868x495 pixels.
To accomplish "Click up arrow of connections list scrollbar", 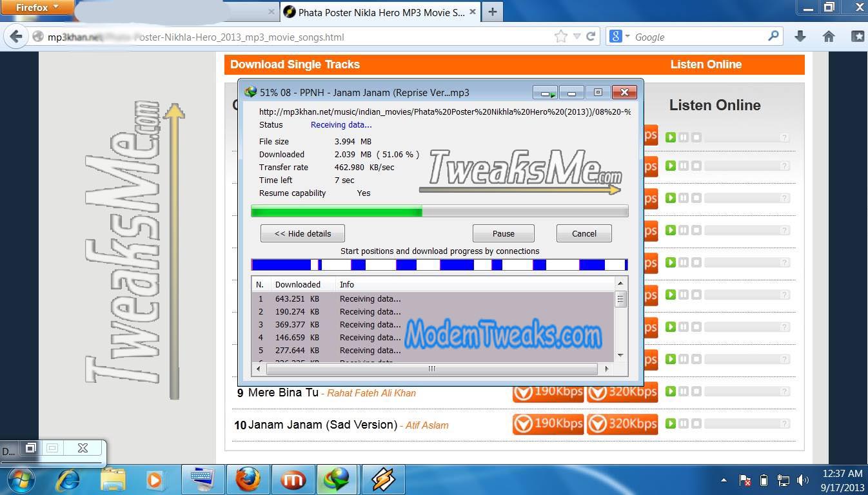I will tap(620, 284).
